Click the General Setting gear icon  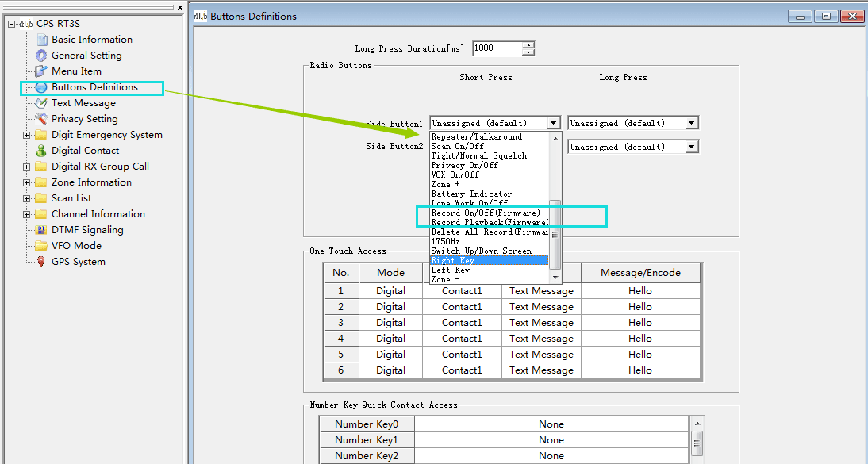(41, 56)
